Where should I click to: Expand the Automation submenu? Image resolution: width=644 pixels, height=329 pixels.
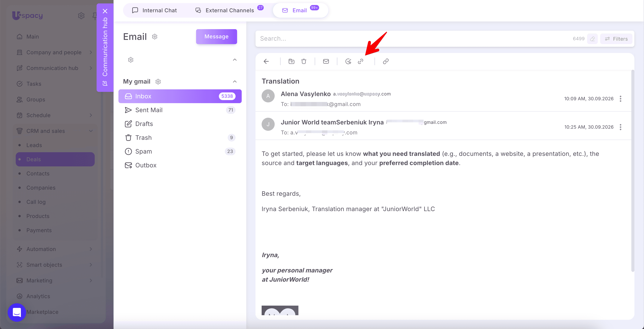(91, 249)
